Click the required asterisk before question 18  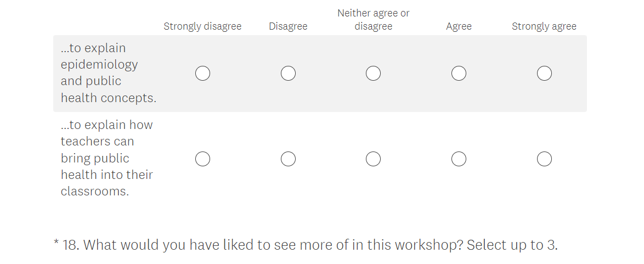coord(56,243)
